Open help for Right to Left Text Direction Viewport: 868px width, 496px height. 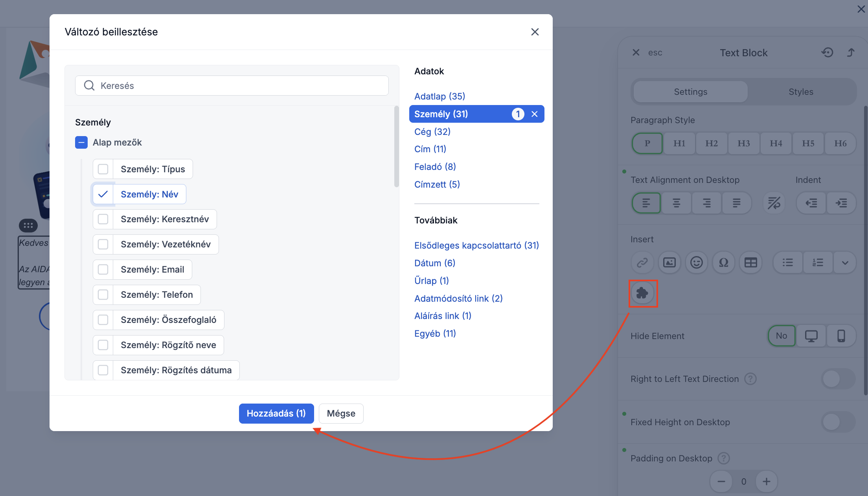(x=750, y=379)
